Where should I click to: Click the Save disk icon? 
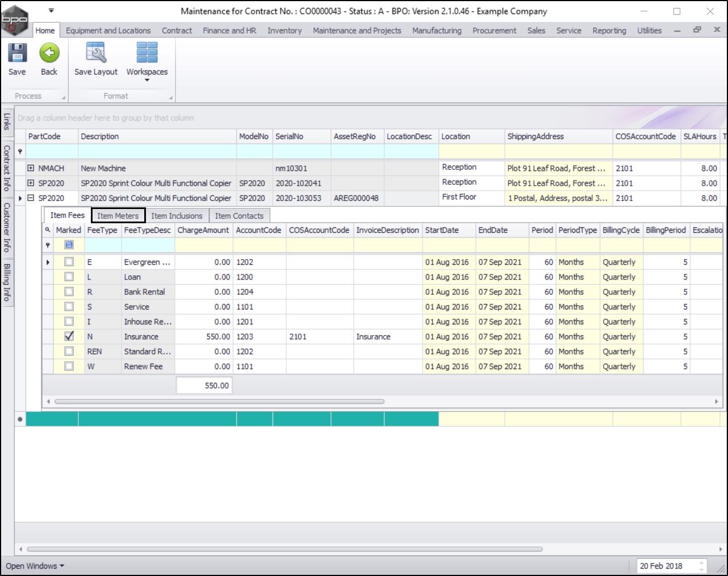17,53
